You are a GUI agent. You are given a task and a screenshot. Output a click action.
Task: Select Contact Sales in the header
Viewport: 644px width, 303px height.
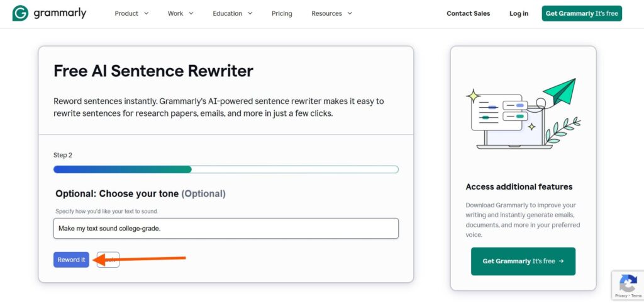[468, 14]
